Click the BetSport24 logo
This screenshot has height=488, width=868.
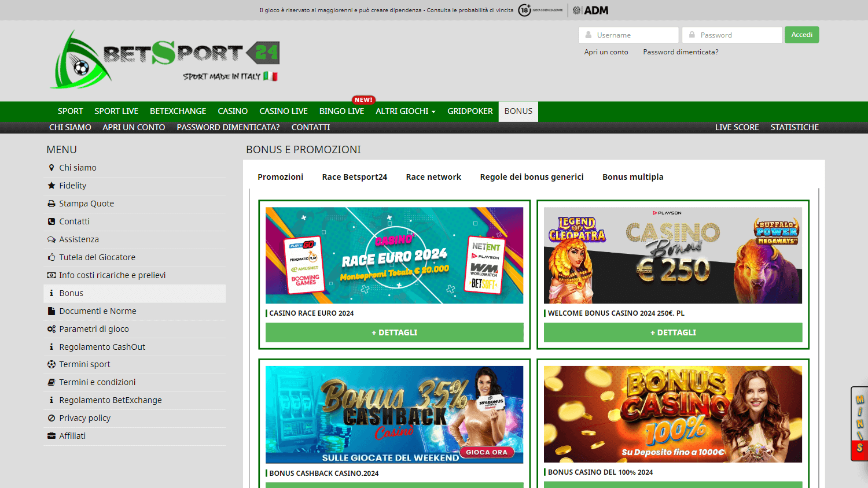click(x=165, y=60)
